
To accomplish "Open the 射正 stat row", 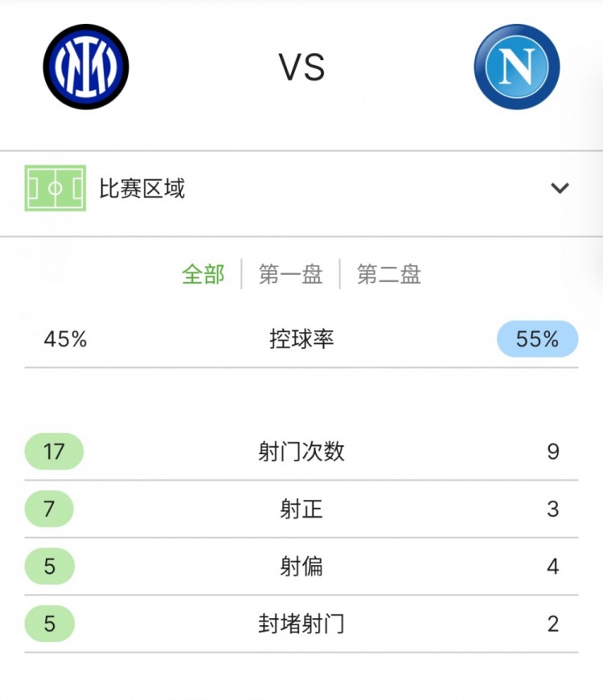I will coord(301,509).
